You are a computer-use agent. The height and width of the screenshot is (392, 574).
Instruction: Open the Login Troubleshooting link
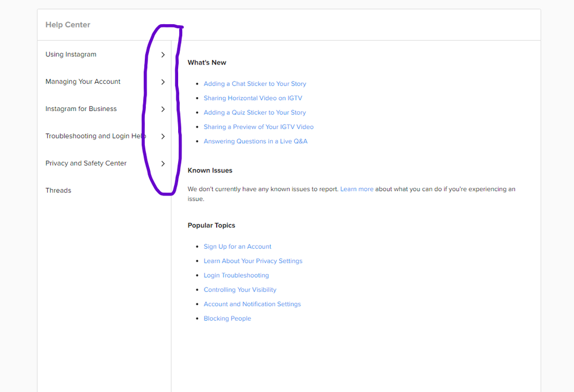click(x=236, y=275)
